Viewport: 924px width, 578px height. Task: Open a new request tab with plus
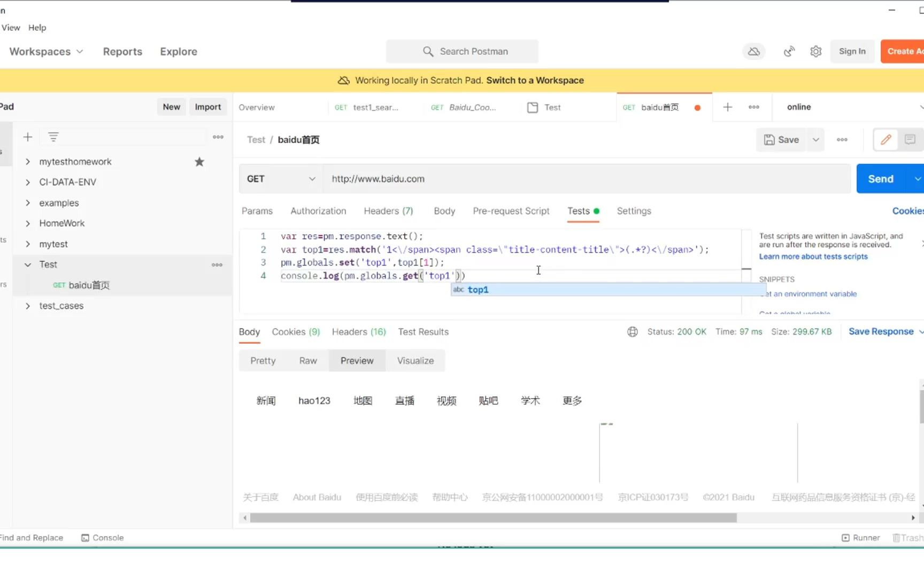727,107
